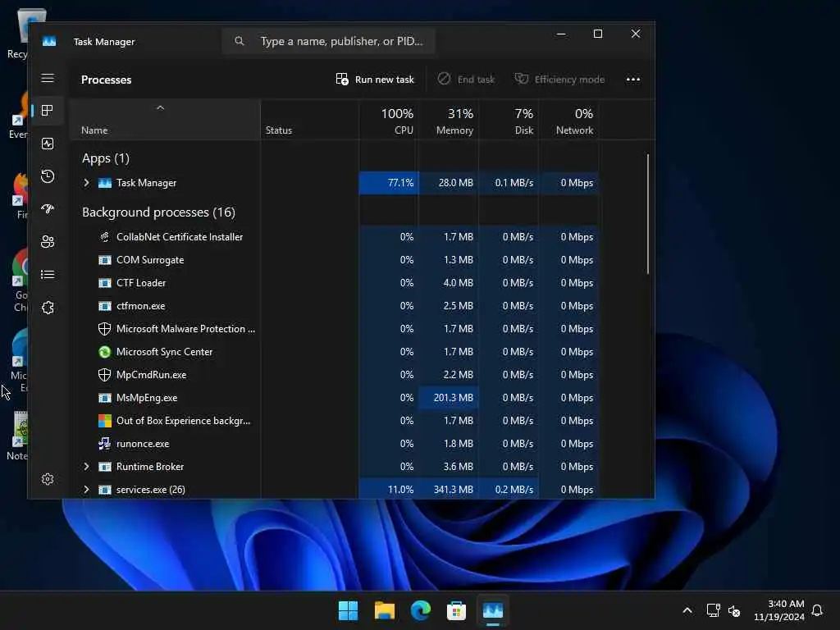Click the Efficiency mode button
Viewport: 840px width, 630px height.
click(x=559, y=80)
